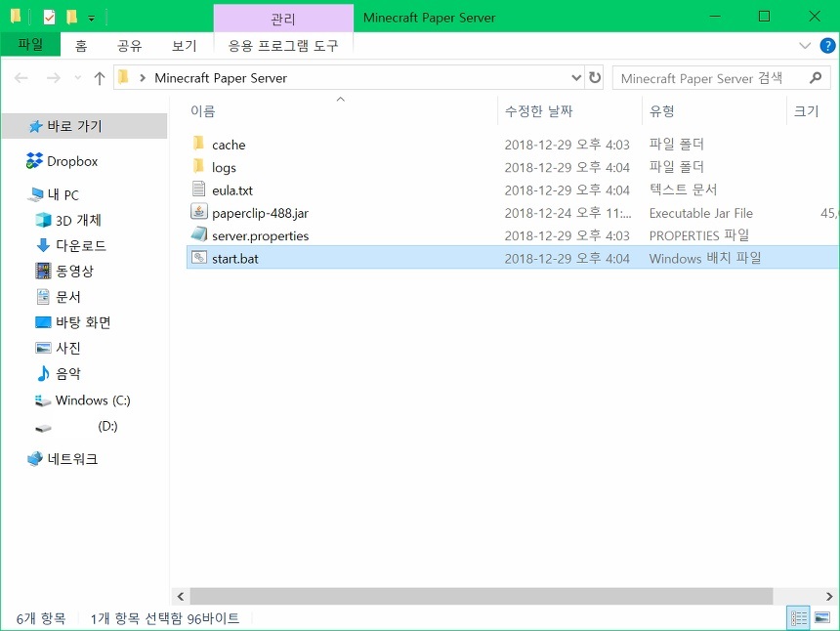Click the PROPERTIES 파일 type cell

click(699, 235)
